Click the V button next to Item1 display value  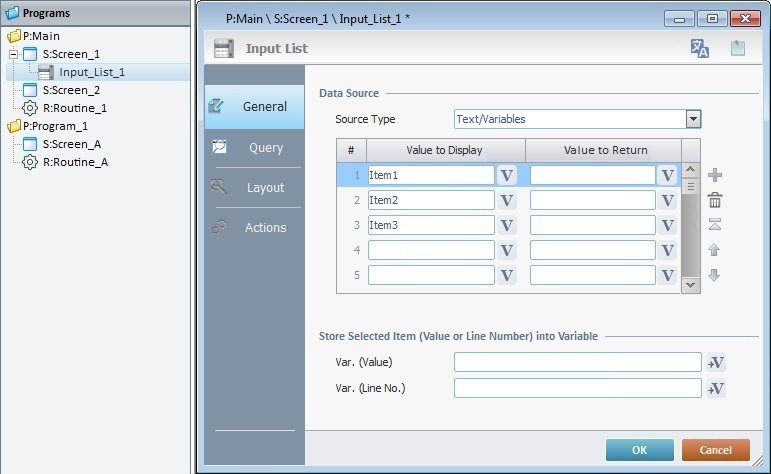click(507, 175)
